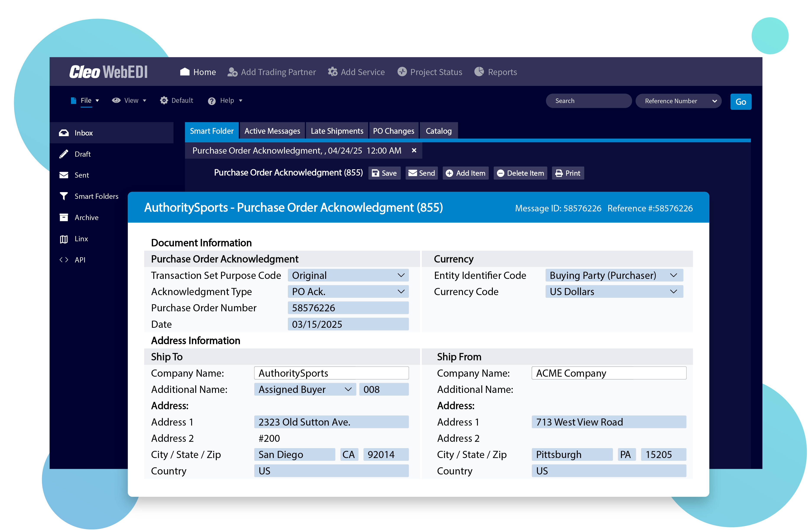The width and height of the screenshot is (812, 532).
Task: Click the Cleo WebEDI logo
Action: coord(108,72)
